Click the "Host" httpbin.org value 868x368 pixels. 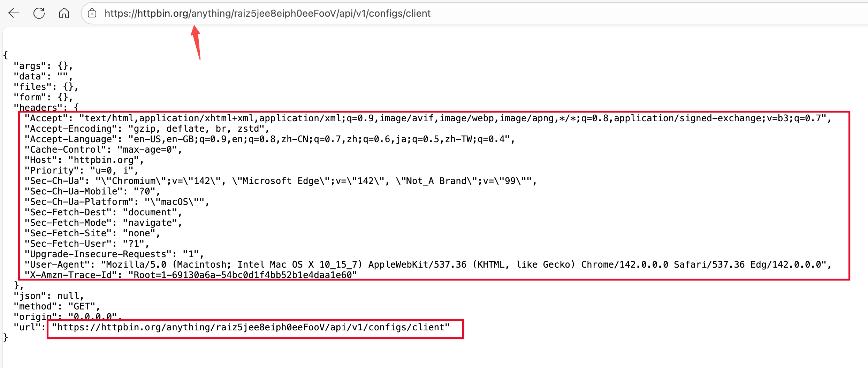104,160
